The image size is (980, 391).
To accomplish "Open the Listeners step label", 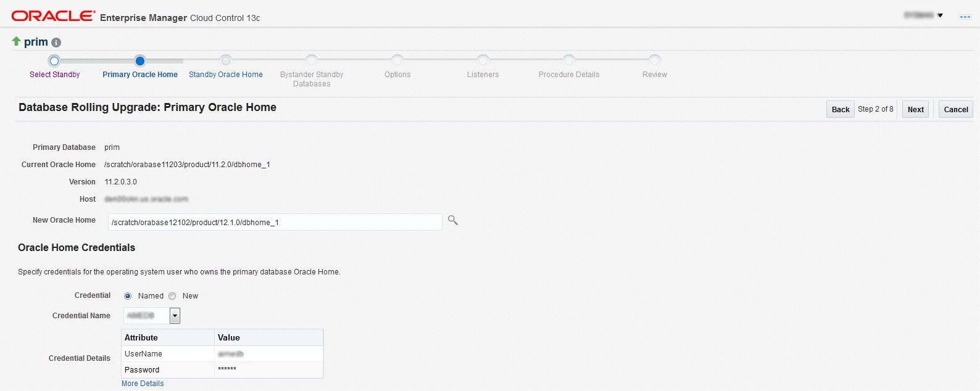I will (x=483, y=75).
